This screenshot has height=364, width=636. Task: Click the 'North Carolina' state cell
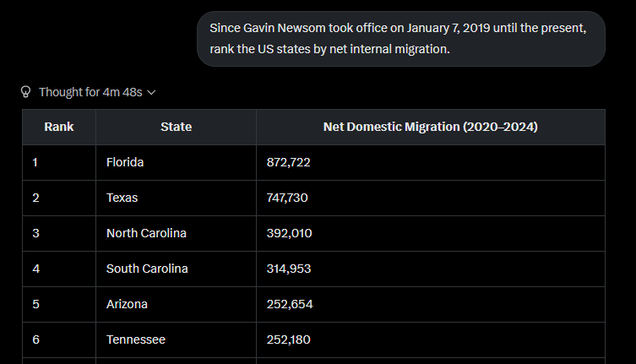[x=176, y=233]
